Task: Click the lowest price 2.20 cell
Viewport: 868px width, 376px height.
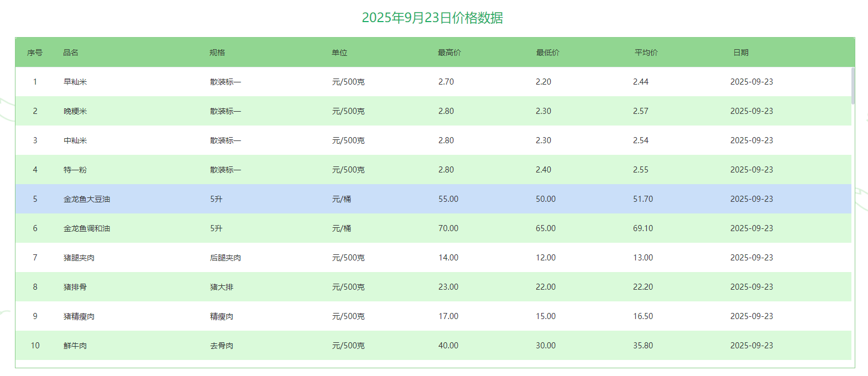Action: pyautogui.click(x=543, y=82)
